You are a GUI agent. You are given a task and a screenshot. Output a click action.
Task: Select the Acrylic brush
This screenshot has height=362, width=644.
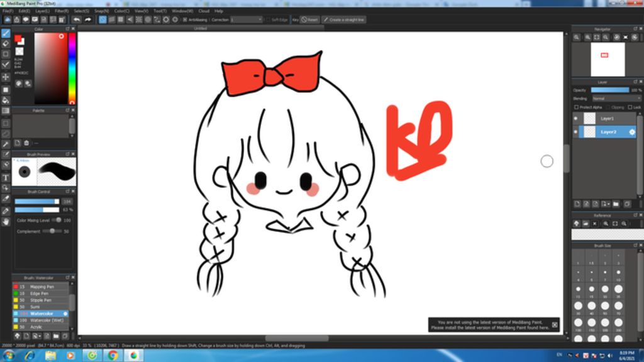(x=40, y=327)
